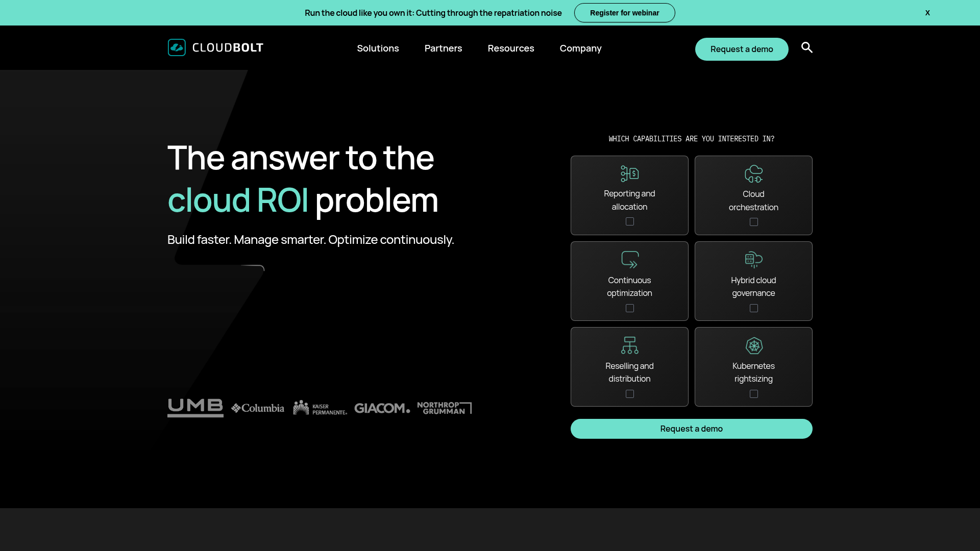Image resolution: width=980 pixels, height=551 pixels.
Task: Click the Hybrid cloud governance icon
Action: point(753,260)
